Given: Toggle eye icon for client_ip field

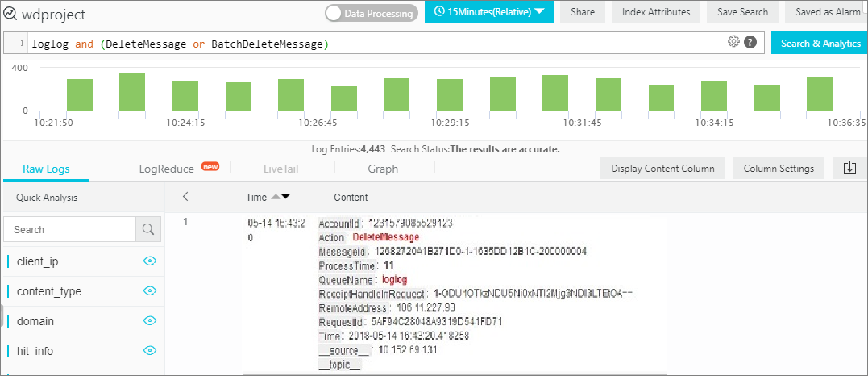Looking at the screenshot, I should (x=149, y=261).
